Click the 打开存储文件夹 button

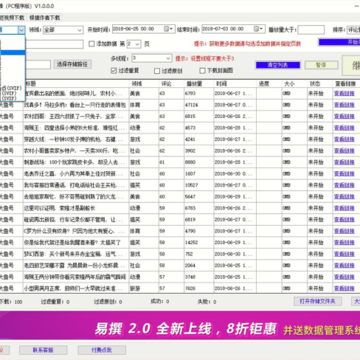[x=317, y=301]
